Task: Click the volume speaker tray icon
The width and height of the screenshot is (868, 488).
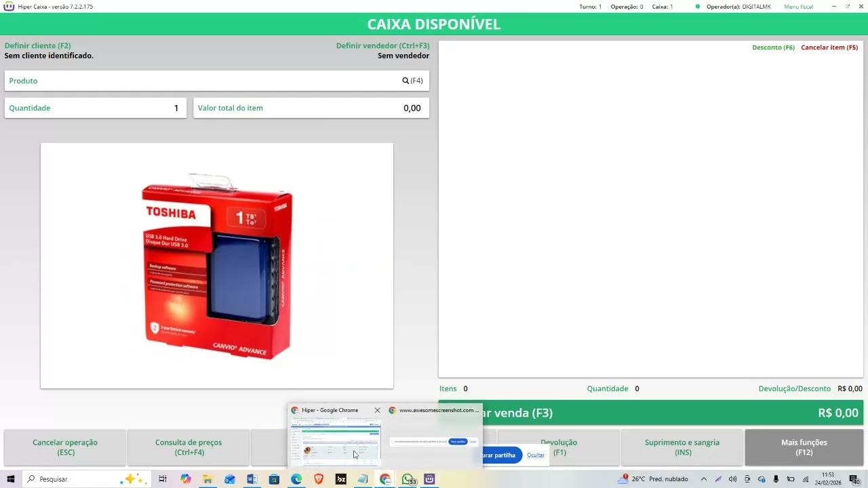Action: click(x=732, y=479)
